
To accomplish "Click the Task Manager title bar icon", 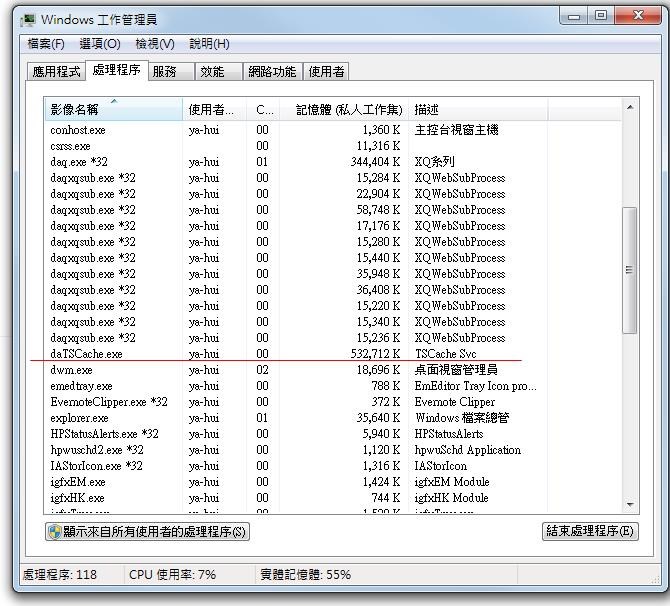I will [x=27, y=19].
